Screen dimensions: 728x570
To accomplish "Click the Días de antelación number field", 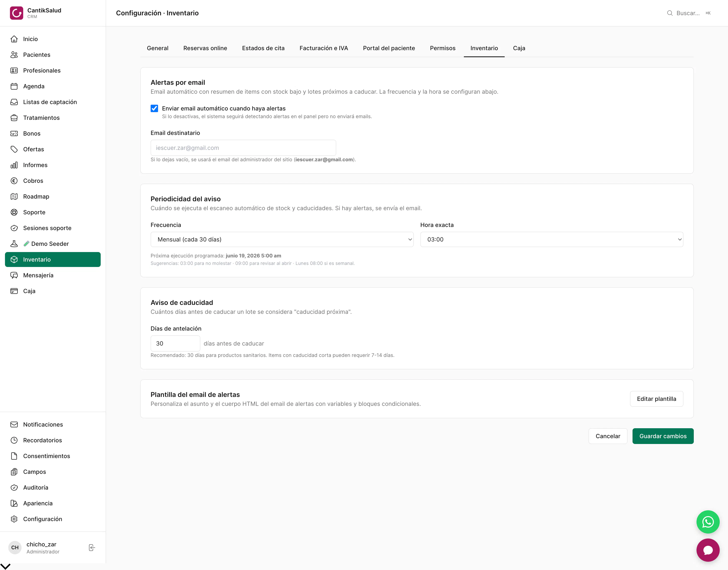I will tap(175, 343).
